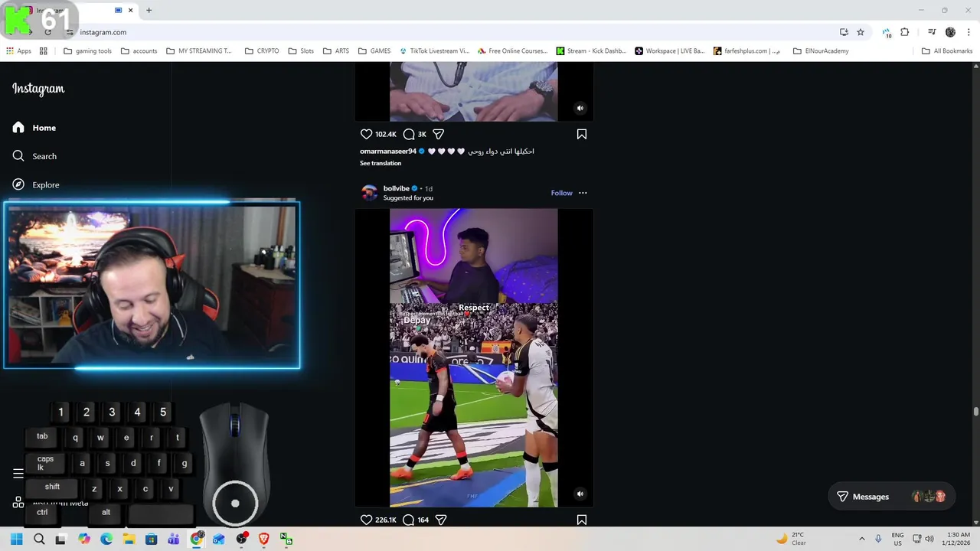Screen dimensions: 980x551
Task: Open TikTok Livestream Vi... bookmark
Action: 435,51
